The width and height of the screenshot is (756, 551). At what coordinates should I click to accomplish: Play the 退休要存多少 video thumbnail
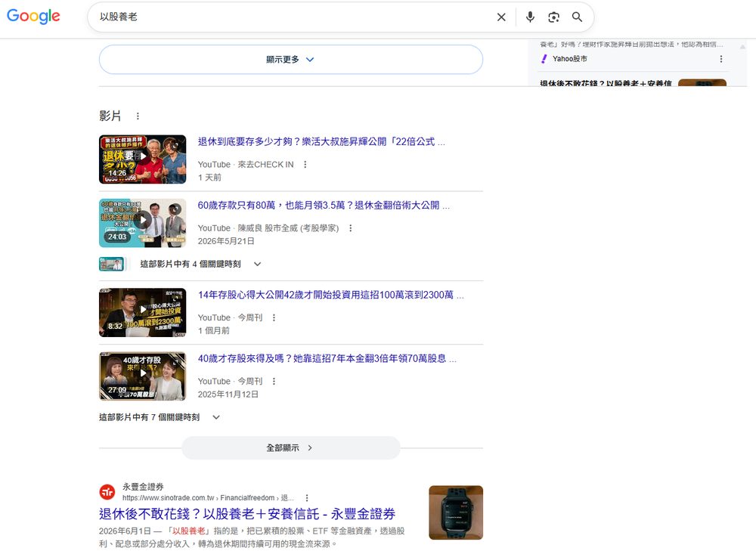[x=142, y=159]
